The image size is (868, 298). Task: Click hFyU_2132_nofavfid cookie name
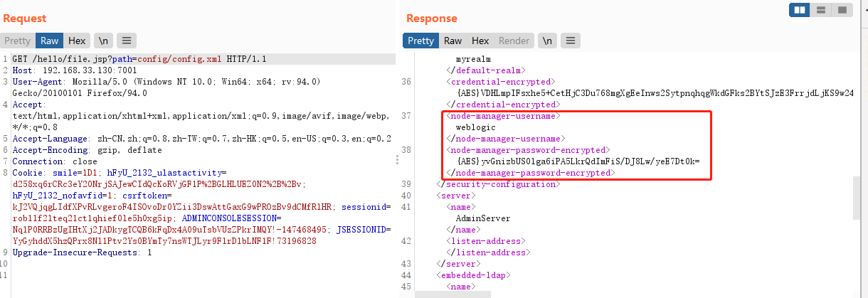click(55, 196)
